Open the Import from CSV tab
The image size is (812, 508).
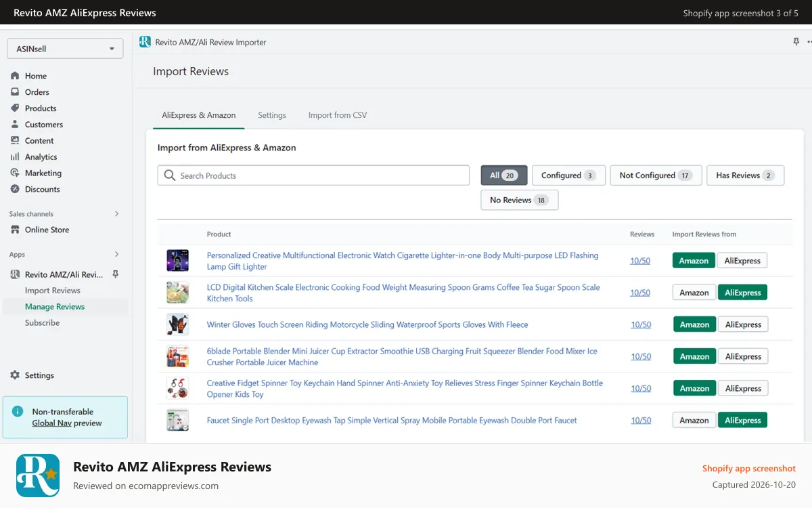(338, 115)
